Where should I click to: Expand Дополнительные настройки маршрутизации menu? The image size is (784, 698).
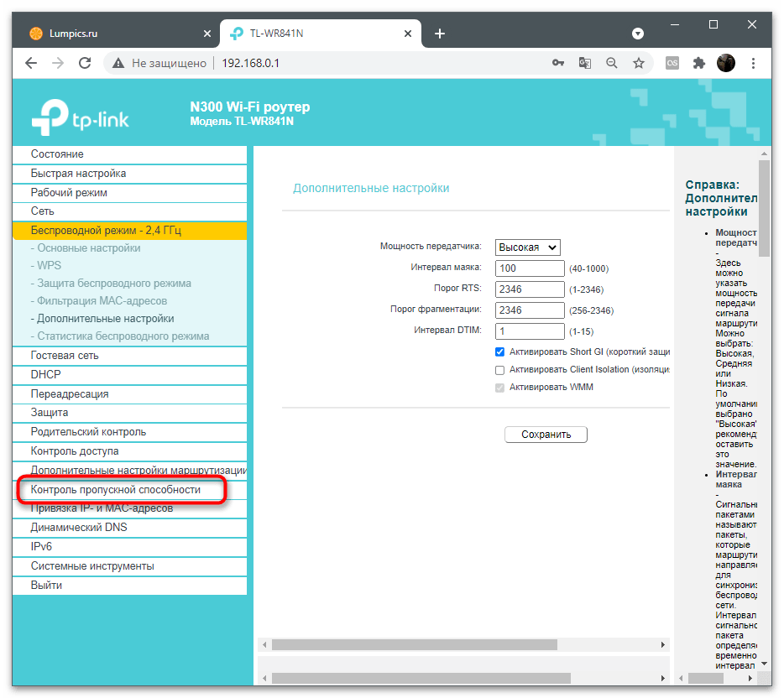click(x=129, y=471)
